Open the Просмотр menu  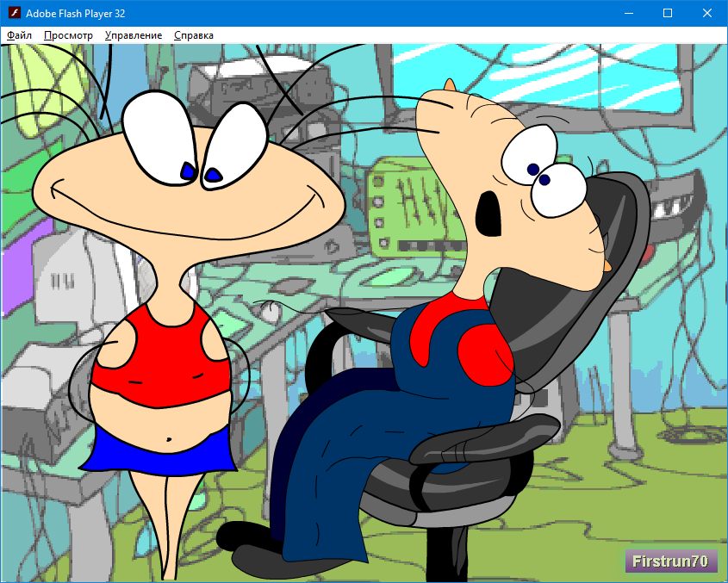67,35
